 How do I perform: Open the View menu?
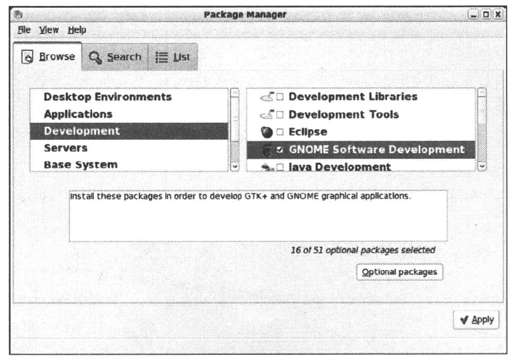coord(49,30)
